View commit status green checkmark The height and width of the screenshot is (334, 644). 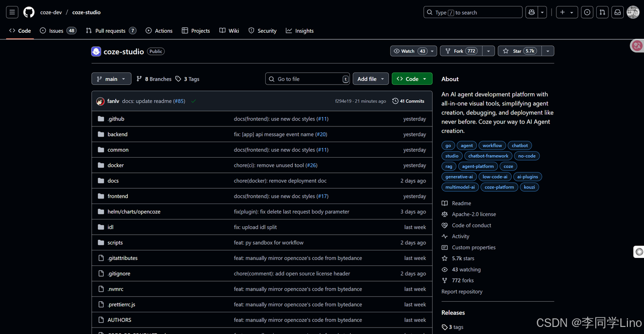click(194, 101)
